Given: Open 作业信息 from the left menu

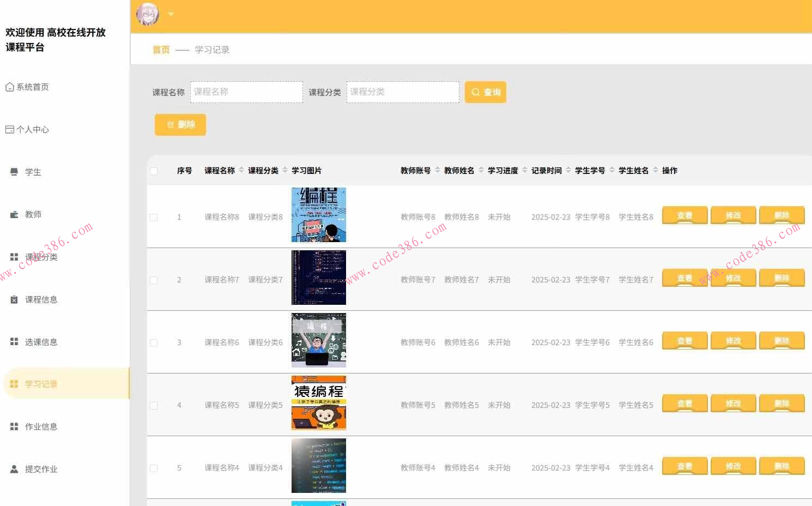Looking at the screenshot, I should pos(41,426).
